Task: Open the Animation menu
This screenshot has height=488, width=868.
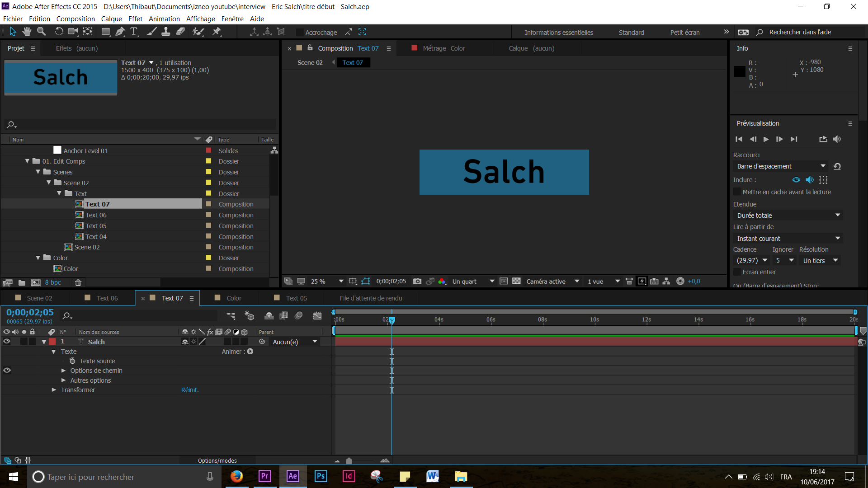Action: [164, 19]
